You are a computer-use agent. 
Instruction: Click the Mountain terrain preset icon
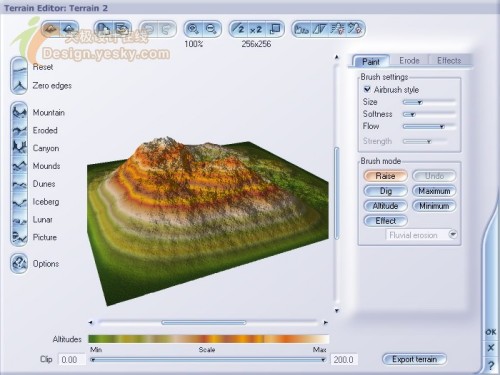19,112
